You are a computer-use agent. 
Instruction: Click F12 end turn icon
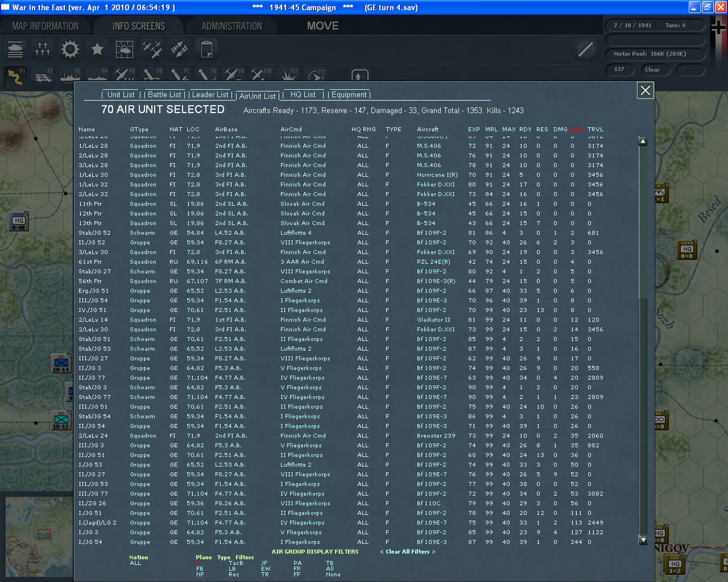click(316, 75)
